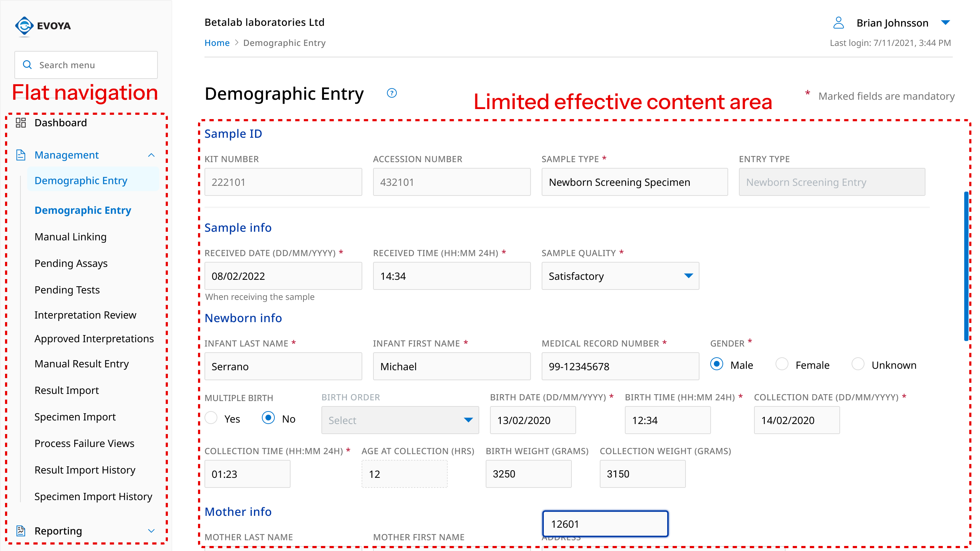Image resolution: width=980 pixels, height=551 pixels.
Task: Open Pending Assays page
Action: click(71, 264)
